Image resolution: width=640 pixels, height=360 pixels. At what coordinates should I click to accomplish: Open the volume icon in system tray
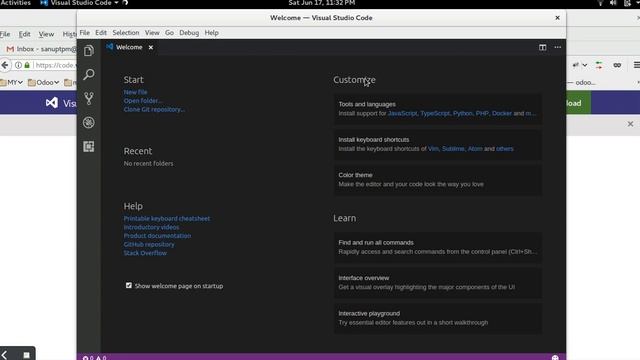pos(613,3)
